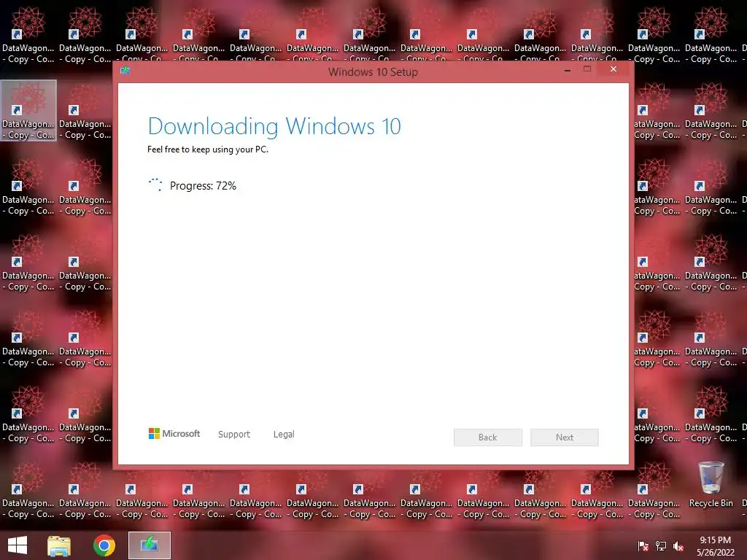The width and height of the screenshot is (747, 560).
Task: Open the Support link
Action: tap(234, 435)
